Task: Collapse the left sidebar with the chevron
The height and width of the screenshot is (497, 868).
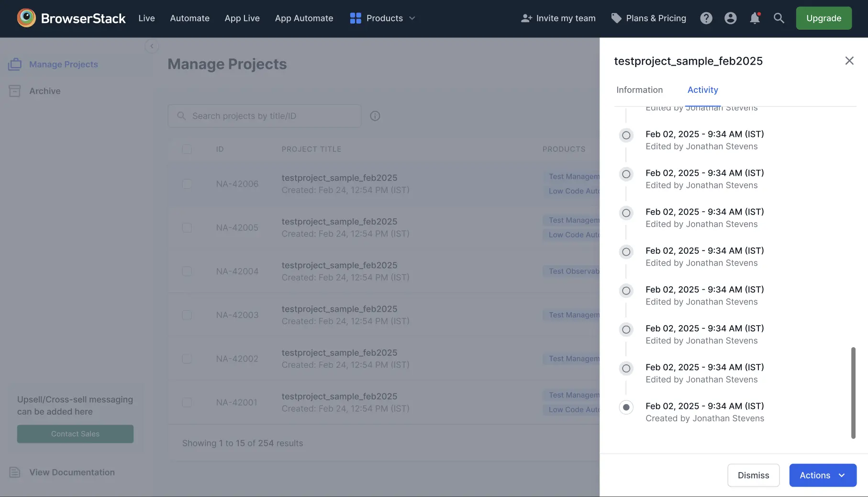Action: (152, 46)
